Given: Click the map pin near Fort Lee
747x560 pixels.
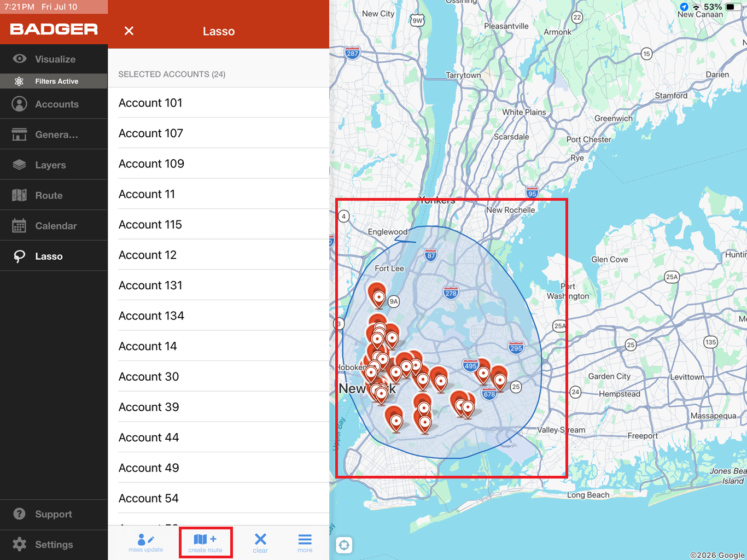Looking at the screenshot, I should 377,296.
